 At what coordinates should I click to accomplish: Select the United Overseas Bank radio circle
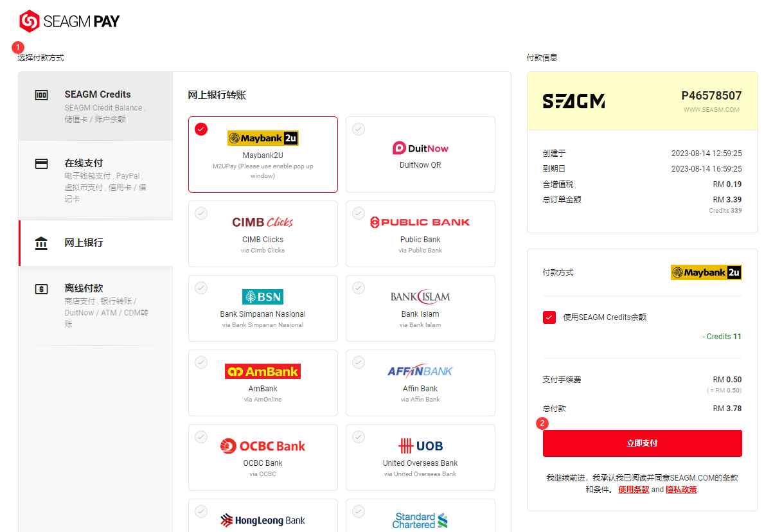click(359, 437)
